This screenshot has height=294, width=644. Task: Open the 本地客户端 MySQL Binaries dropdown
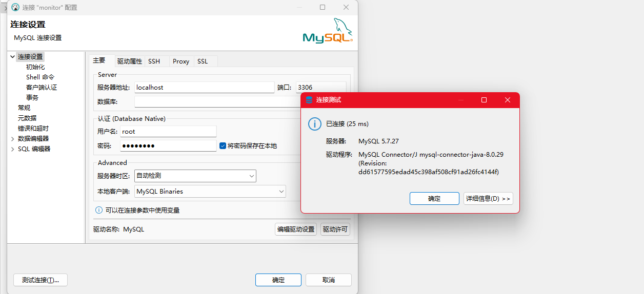(210, 191)
